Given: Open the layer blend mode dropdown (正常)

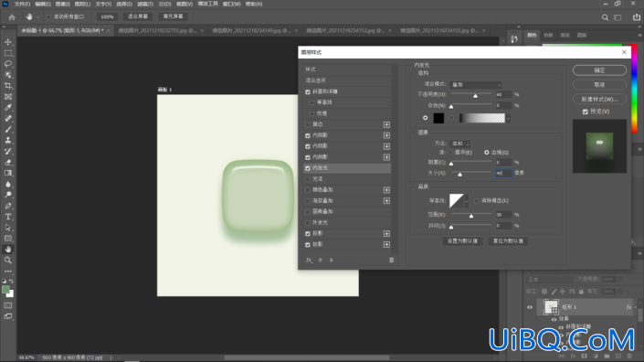Looking at the screenshot, I should (x=550, y=280).
